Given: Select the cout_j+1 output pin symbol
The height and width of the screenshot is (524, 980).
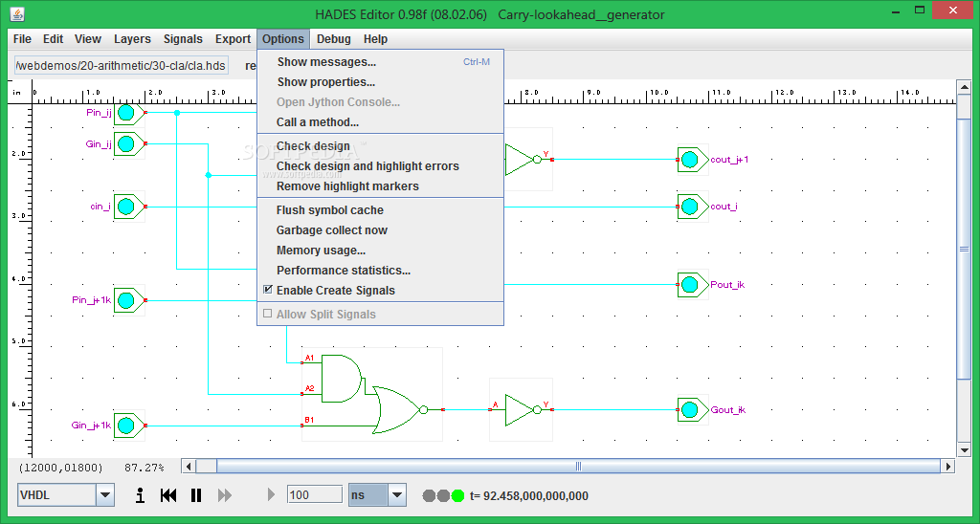Looking at the screenshot, I should click(x=693, y=160).
